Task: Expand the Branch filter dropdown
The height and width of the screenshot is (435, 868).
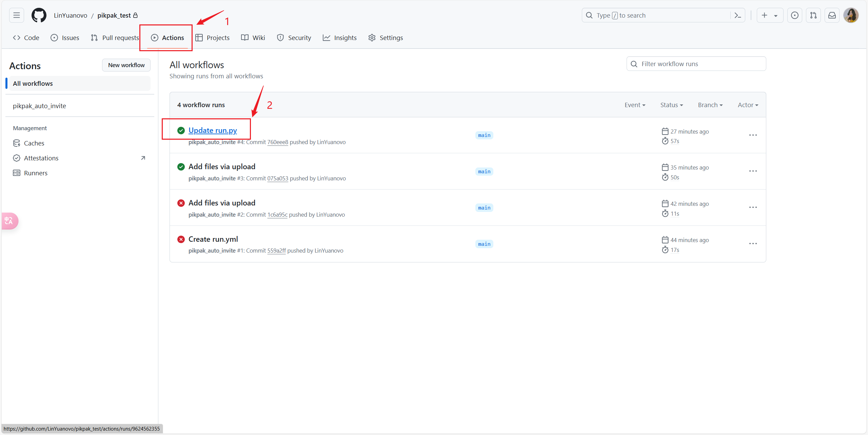Action: 710,105
